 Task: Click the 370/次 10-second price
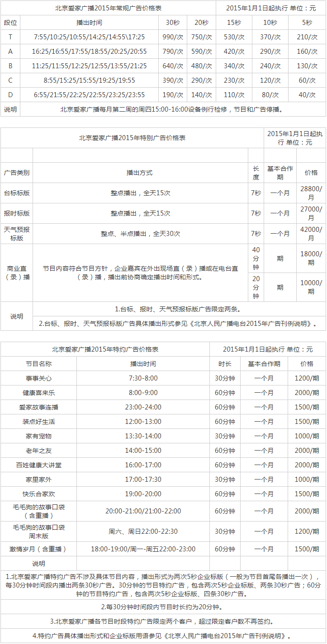click(270, 37)
